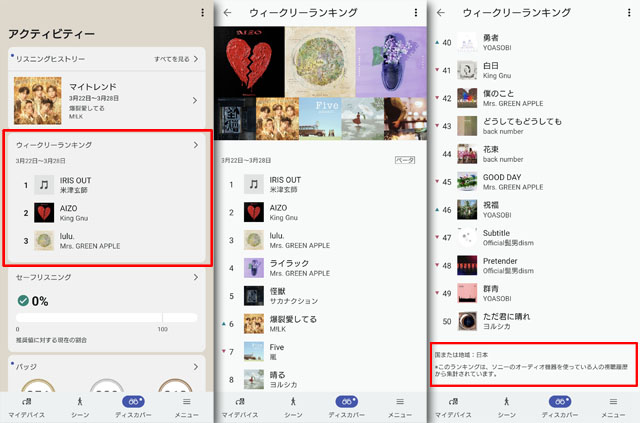Expand セーフリスニング section chevron

195,277
